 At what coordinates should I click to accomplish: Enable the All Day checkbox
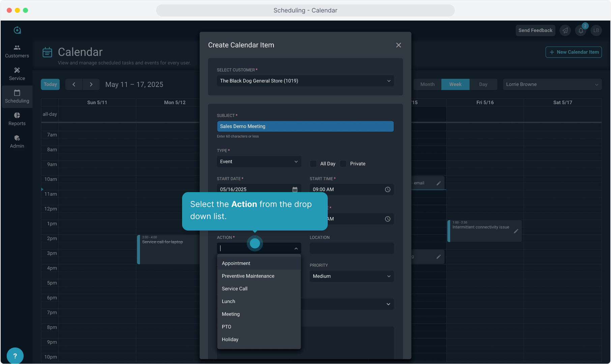click(313, 164)
